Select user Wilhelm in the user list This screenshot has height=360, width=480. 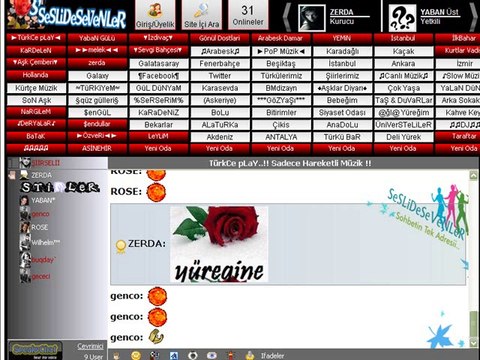tap(46, 243)
